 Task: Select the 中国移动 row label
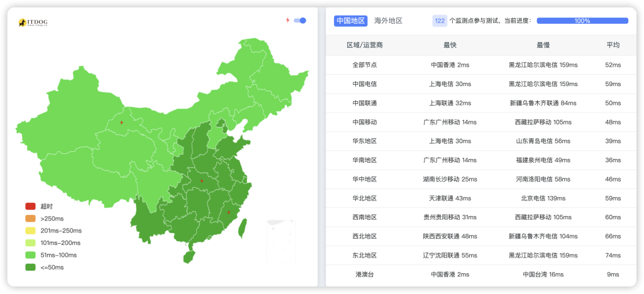(365, 122)
